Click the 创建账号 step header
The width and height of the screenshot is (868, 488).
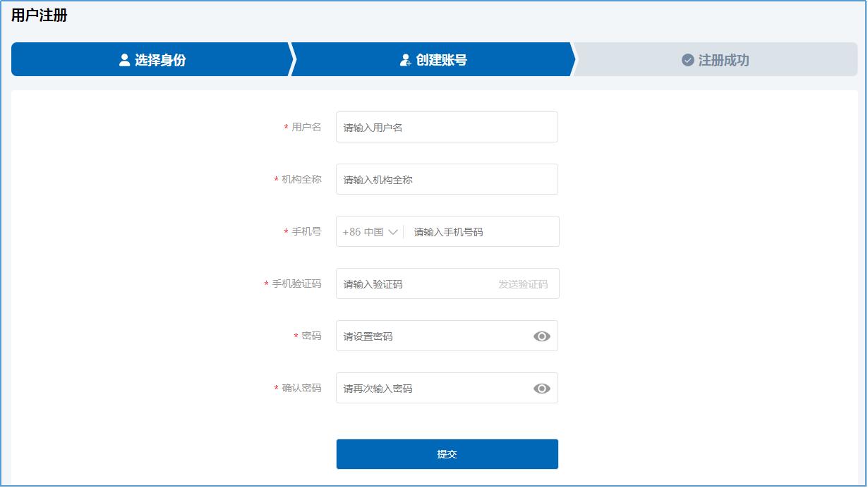433,59
